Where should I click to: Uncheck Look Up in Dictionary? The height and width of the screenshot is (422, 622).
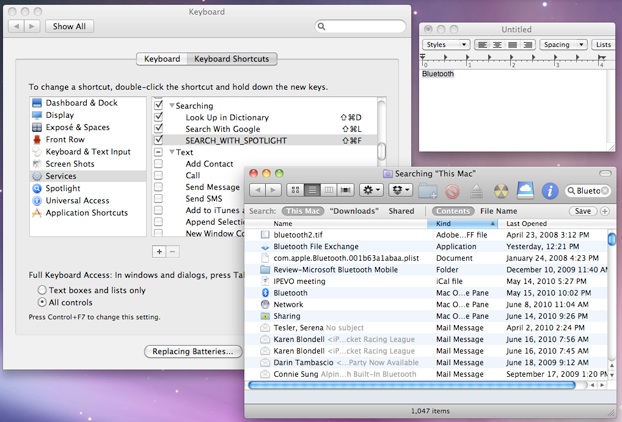click(x=159, y=117)
